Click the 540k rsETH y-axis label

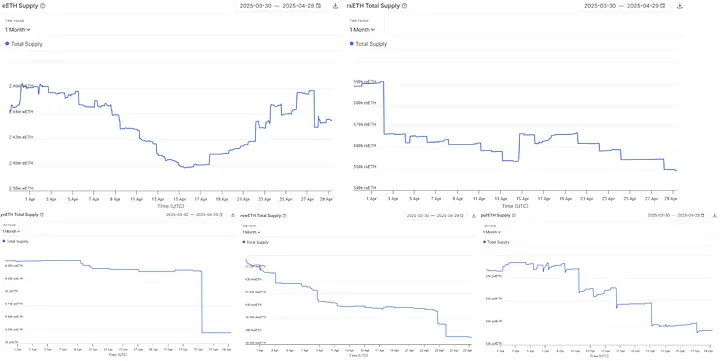point(365,188)
